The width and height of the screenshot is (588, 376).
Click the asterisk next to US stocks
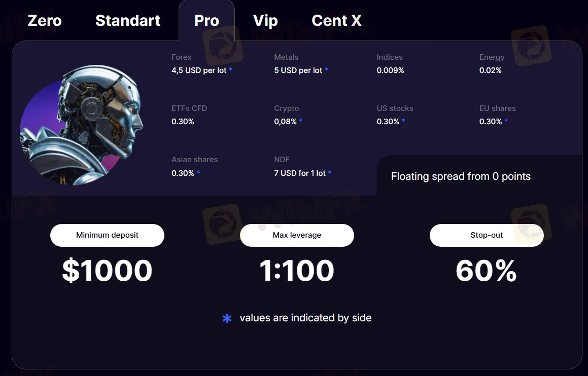(x=404, y=121)
